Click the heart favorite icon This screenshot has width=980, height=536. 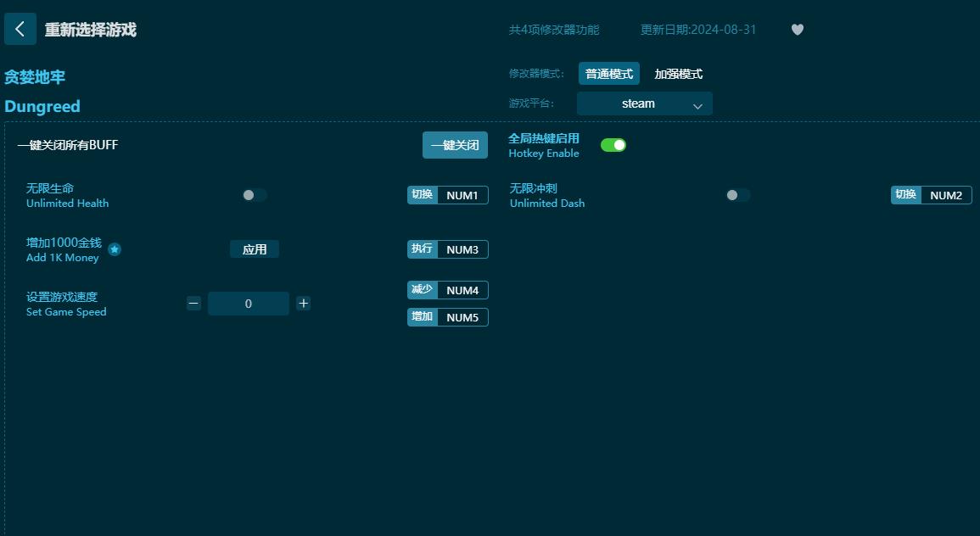[x=798, y=30]
